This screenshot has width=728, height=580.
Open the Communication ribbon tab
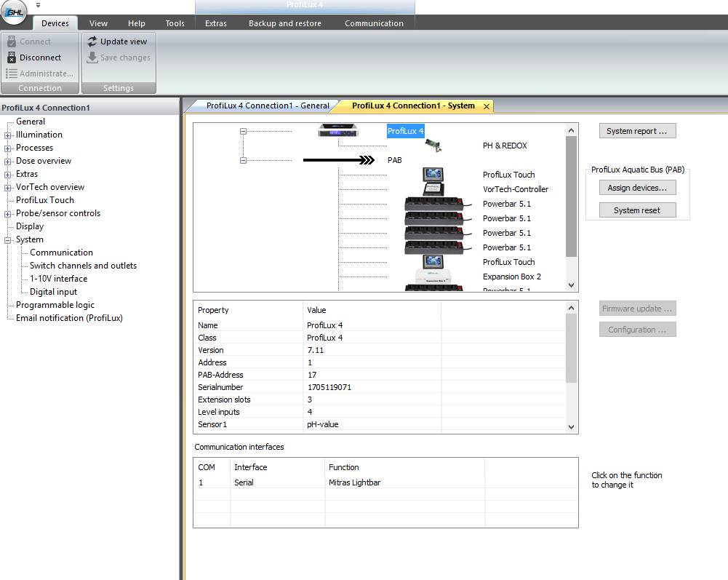coord(375,23)
